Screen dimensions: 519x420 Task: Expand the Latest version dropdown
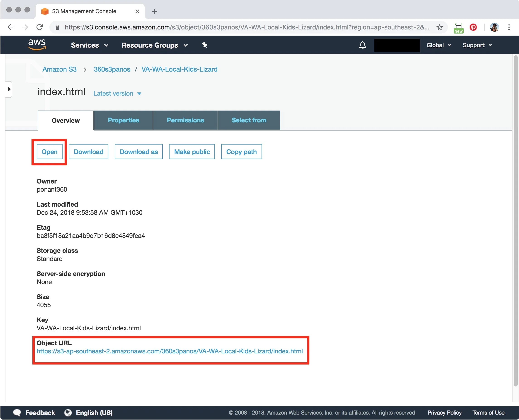117,93
